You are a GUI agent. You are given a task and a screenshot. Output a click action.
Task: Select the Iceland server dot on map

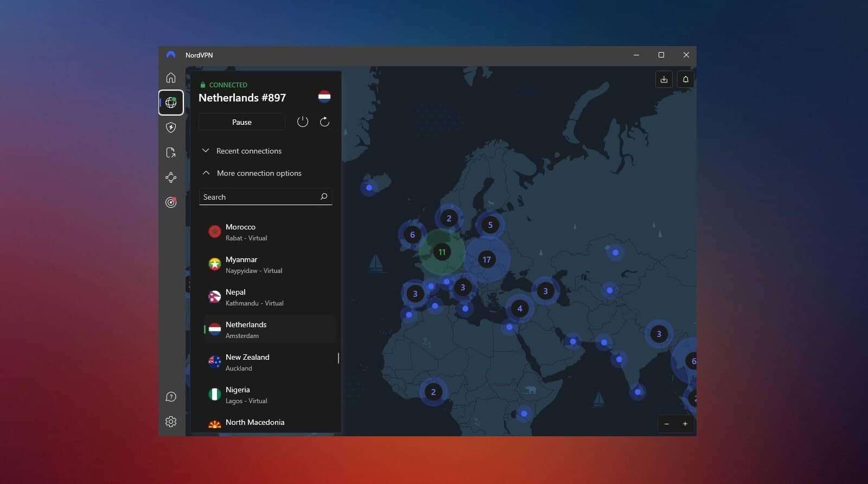click(x=369, y=188)
